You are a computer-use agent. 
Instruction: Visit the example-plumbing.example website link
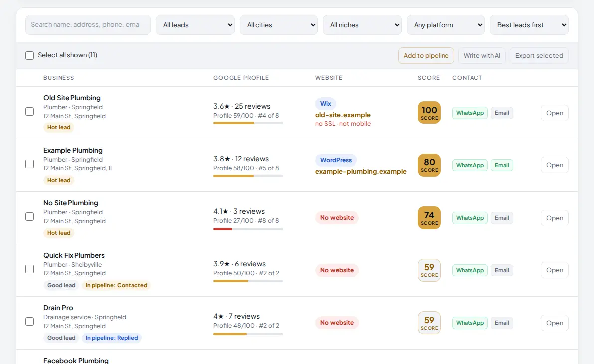(361, 171)
